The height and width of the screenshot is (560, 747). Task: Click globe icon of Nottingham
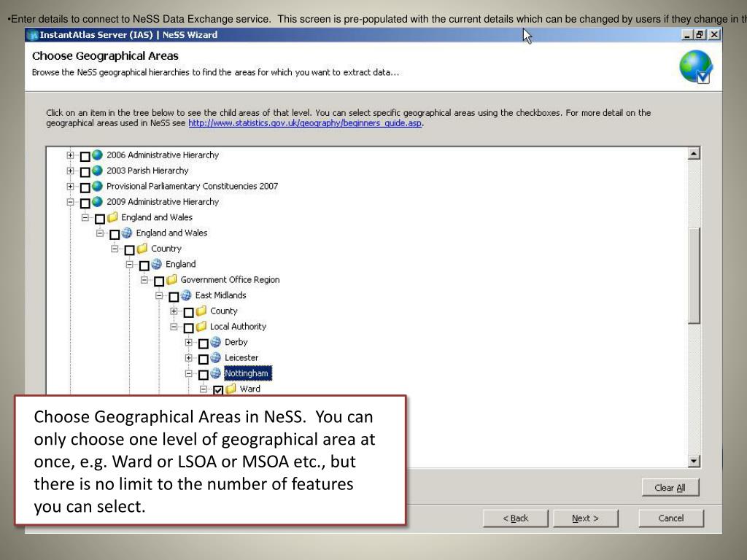click(216, 373)
